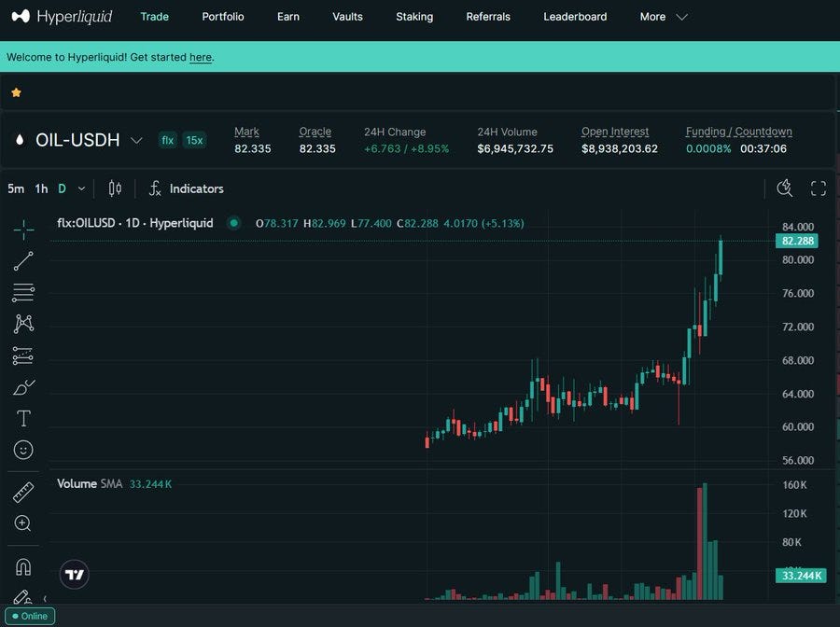
Task: Open the Vaults page
Action: click(348, 17)
